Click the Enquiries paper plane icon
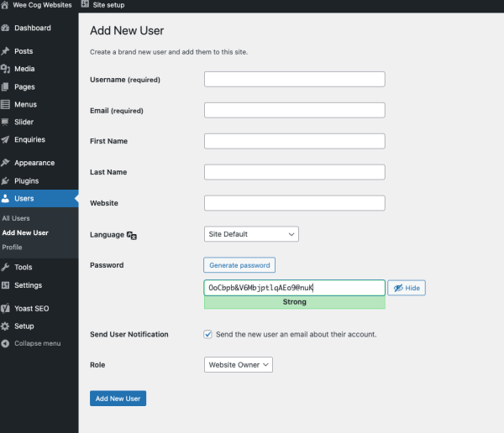Screen dimensions: 504x433 pyautogui.click(x=5, y=139)
